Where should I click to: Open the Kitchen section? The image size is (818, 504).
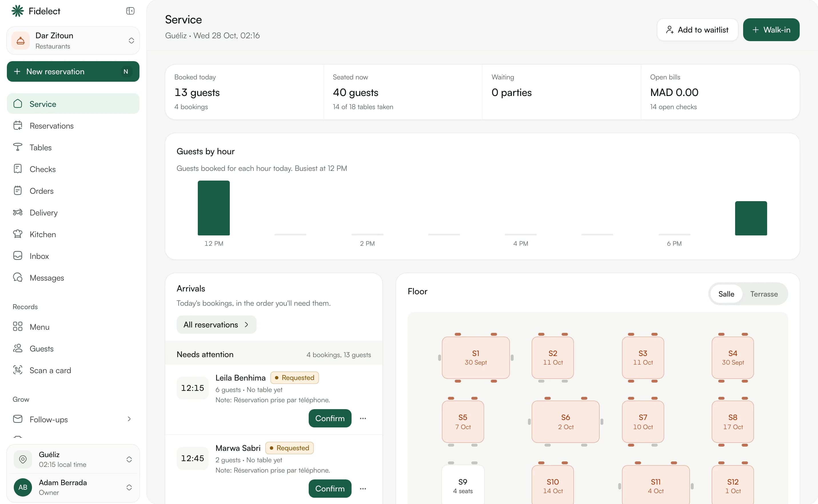pyautogui.click(x=73, y=234)
